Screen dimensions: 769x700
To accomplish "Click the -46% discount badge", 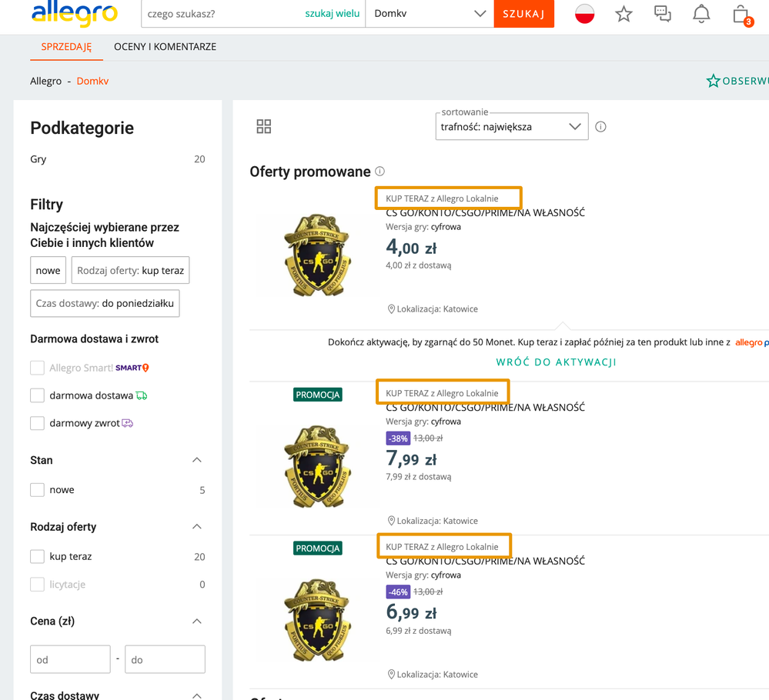I will [x=398, y=592].
